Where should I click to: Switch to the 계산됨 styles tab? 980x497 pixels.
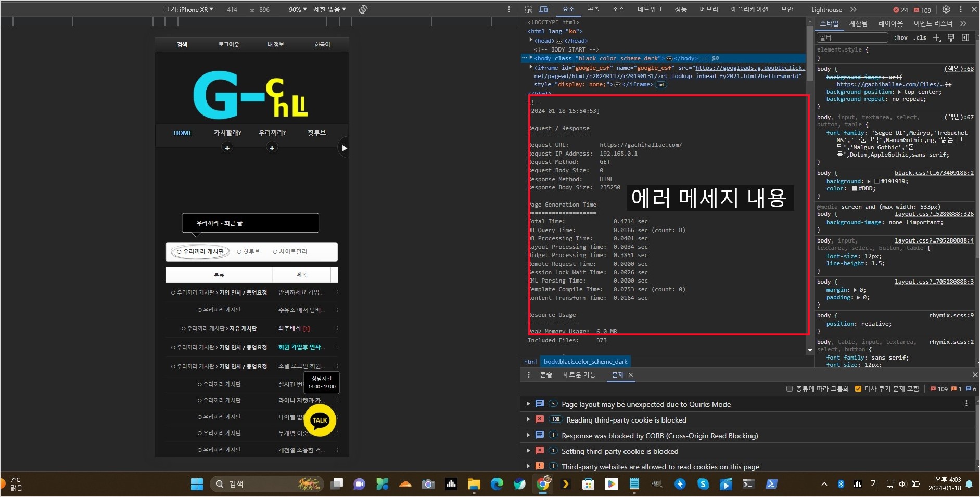click(x=858, y=23)
